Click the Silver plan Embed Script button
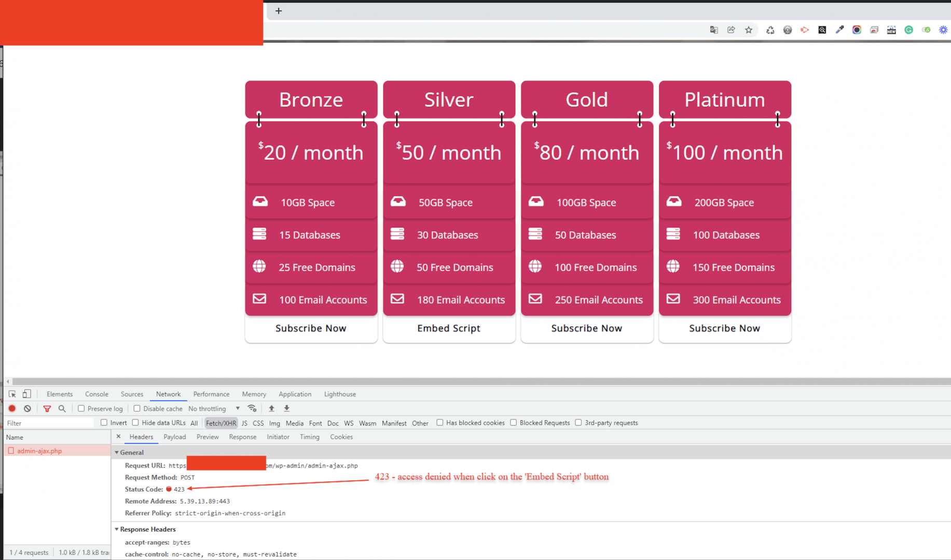Image resolution: width=951 pixels, height=560 pixels. click(449, 328)
